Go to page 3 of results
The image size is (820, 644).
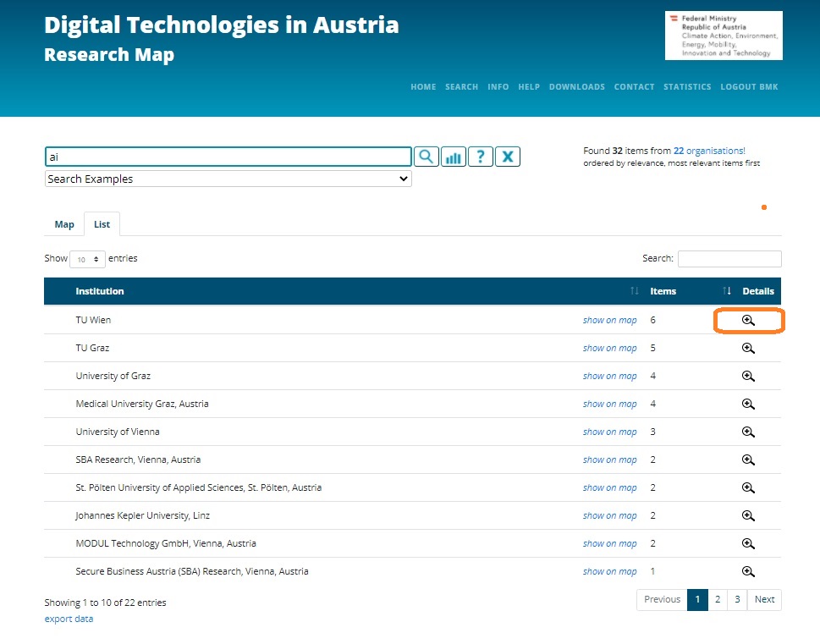737,599
